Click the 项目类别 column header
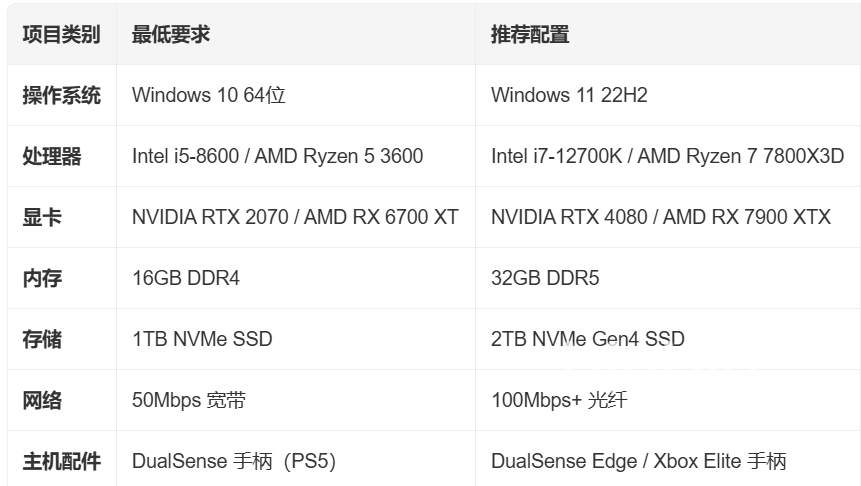This screenshot has width=861, height=486. pos(62,35)
